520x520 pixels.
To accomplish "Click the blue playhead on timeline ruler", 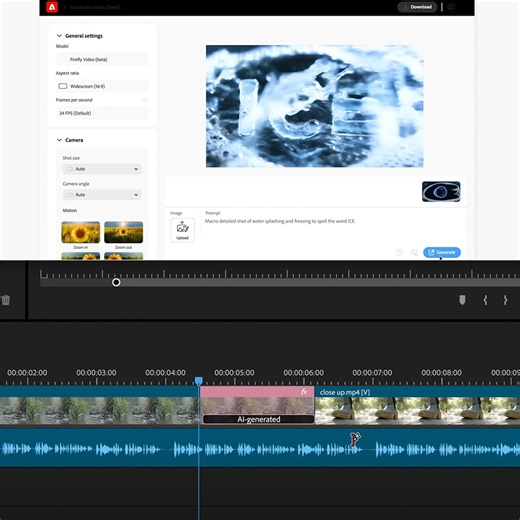I will point(199,381).
